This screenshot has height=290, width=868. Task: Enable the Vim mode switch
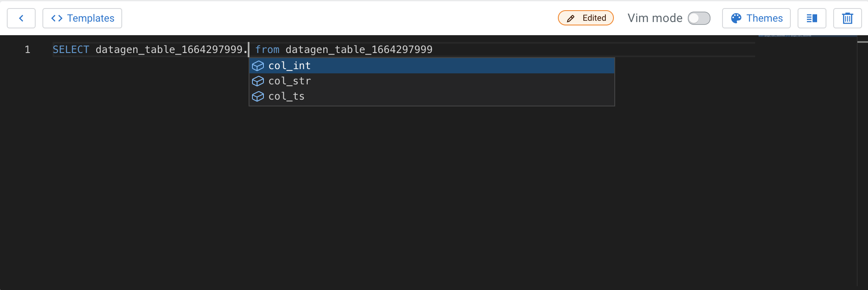click(699, 18)
